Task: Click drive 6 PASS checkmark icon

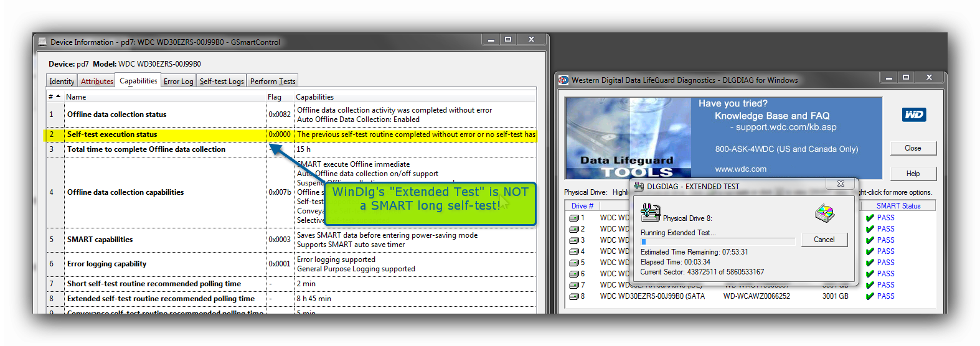Action: [870, 274]
